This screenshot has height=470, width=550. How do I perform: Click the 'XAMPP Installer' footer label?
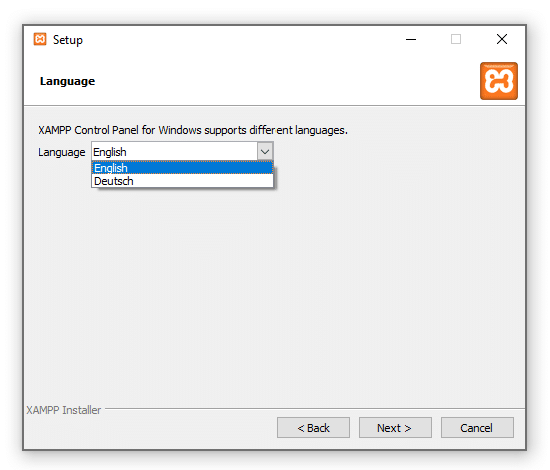(x=63, y=410)
